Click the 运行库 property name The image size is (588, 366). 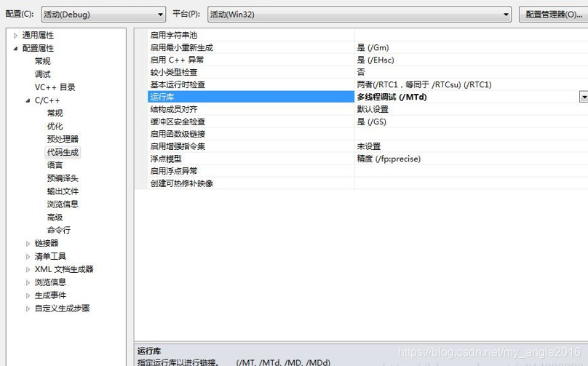[162, 97]
